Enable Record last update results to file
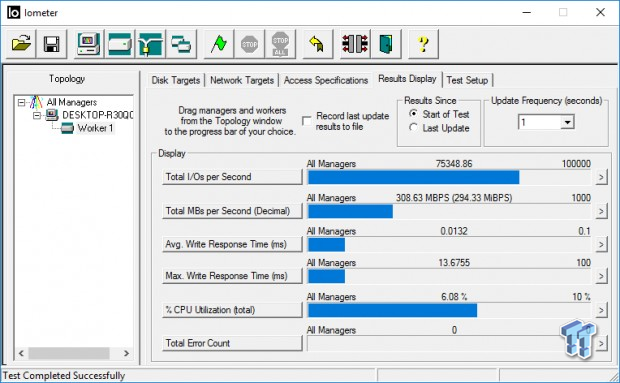This screenshot has height=383, width=620. [307, 121]
